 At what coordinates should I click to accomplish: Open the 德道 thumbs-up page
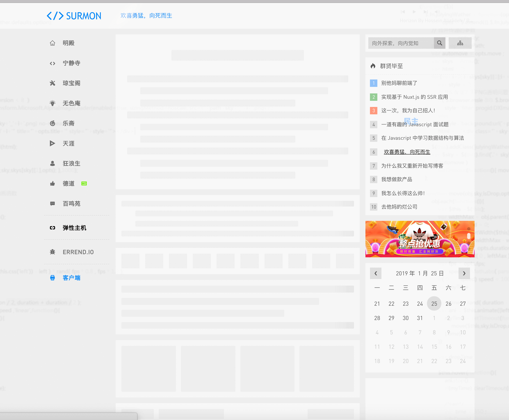pyautogui.click(x=68, y=184)
